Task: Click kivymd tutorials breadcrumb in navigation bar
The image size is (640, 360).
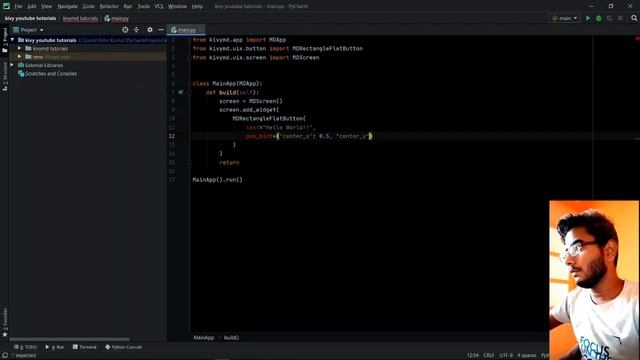Action: [x=80, y=18]
